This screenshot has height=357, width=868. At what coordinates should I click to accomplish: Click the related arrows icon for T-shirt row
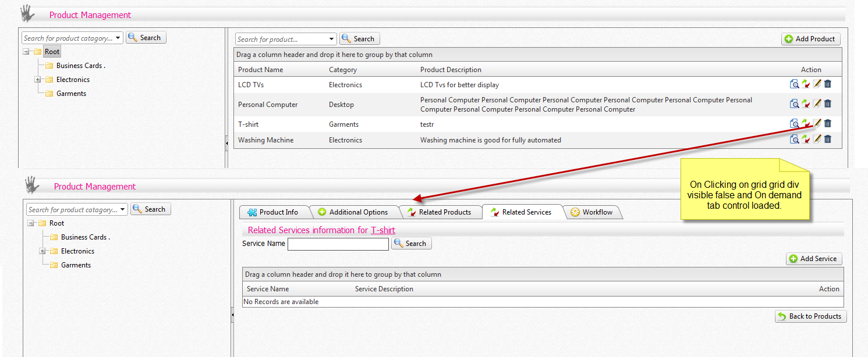click(x=806, y=124)
